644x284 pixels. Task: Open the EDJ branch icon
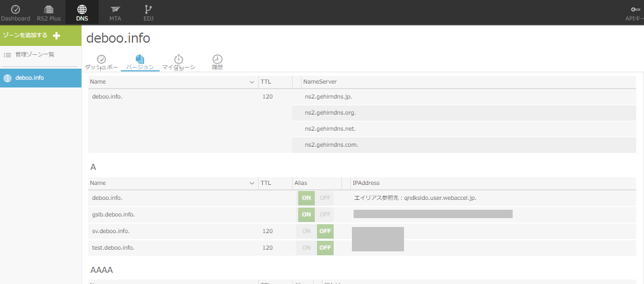point(149,9)
